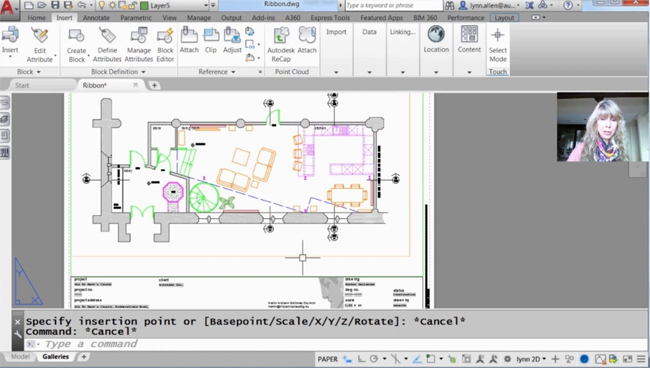Toggle Ortho mode in status bar
This screenshot has height=368, width=650.
[x=361, y=359]
